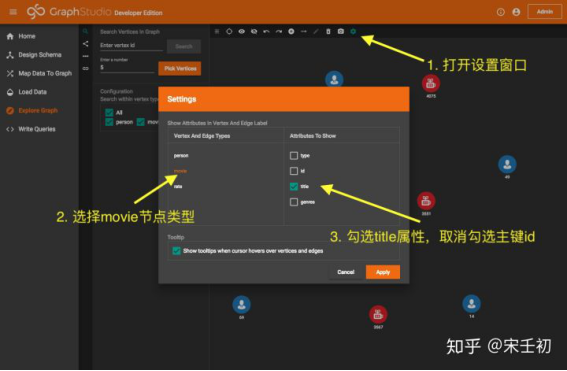Select the search vertices panel icon
567x371 pixels.
pyautogui.click(x=85, y=31)
